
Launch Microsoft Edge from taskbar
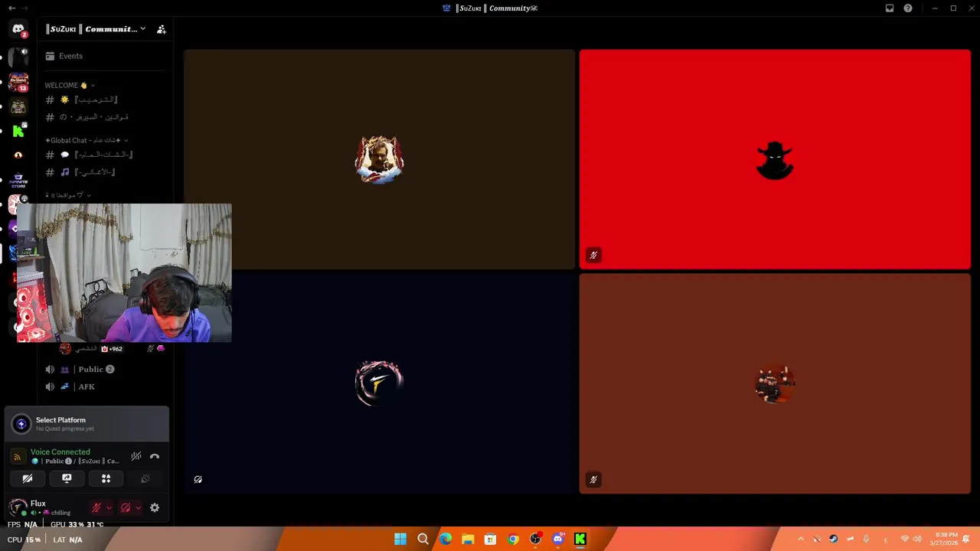[446, 540]
